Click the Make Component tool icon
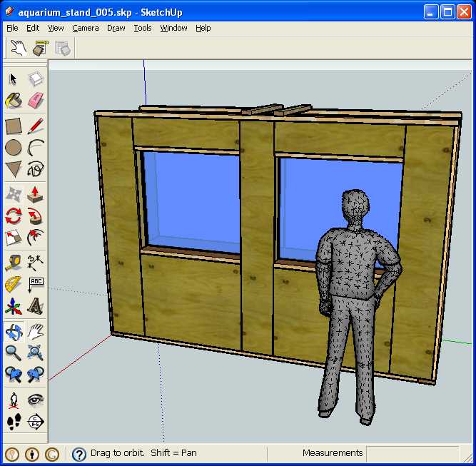 (36, 79)
